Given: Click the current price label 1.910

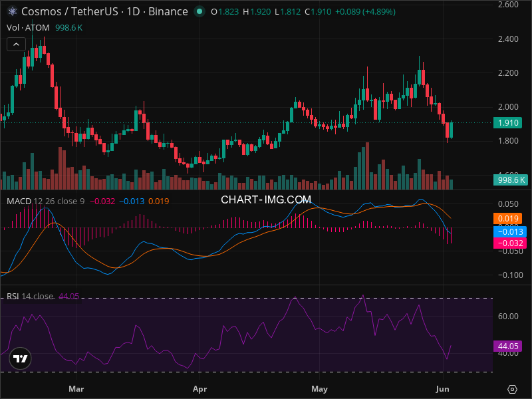Looking at the screenshot, I should (508, 123).
